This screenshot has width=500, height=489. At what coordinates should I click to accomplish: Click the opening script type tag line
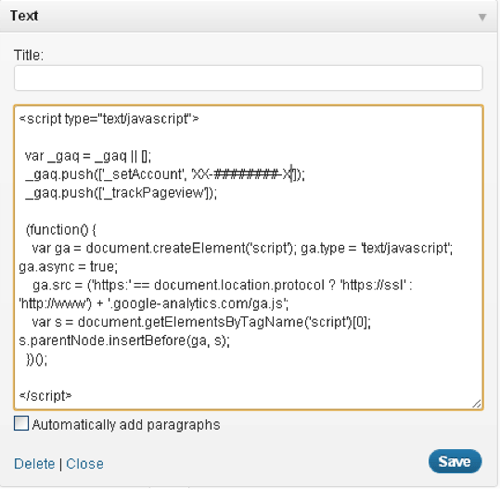(x=109, y=119)
